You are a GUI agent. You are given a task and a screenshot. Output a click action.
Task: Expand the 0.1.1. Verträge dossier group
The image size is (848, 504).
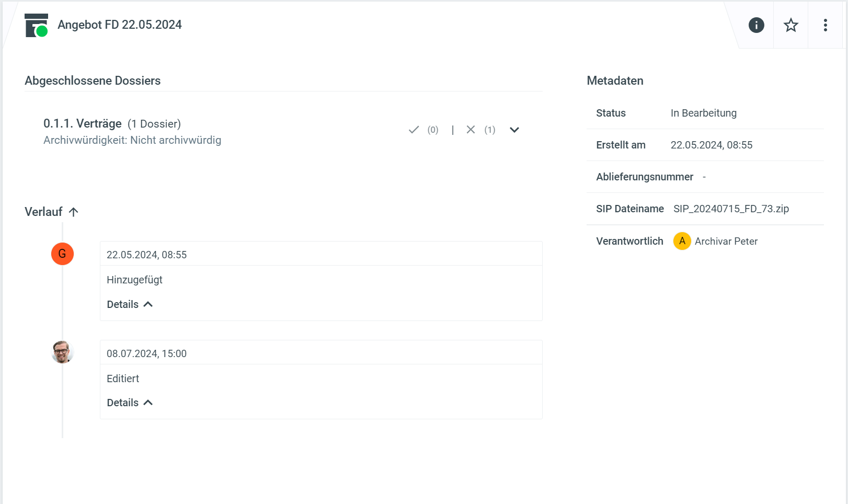[514, 130]
